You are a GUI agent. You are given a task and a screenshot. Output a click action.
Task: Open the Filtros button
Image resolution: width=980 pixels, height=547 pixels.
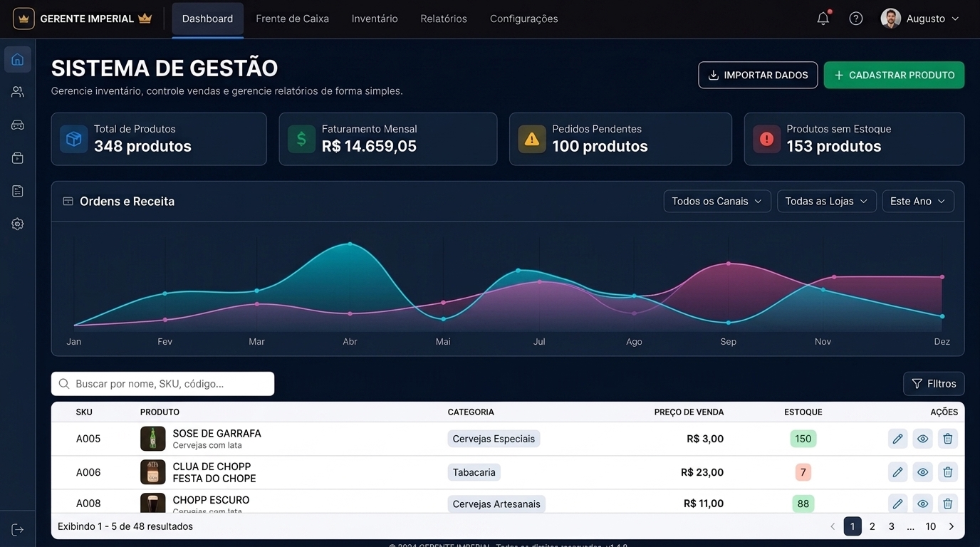[934, 384]
